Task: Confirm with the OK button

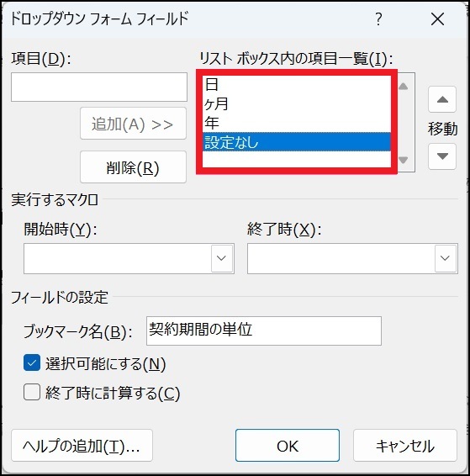Action: (x=288, y=446)
